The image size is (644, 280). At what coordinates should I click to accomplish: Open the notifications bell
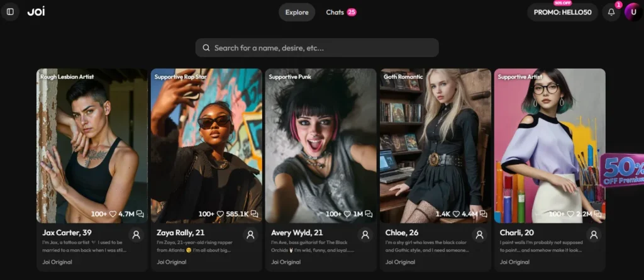[x=611, y=13]
